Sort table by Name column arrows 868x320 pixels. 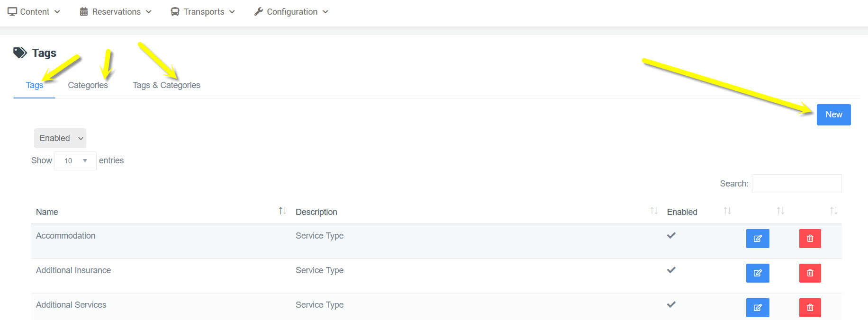[282, 211]
